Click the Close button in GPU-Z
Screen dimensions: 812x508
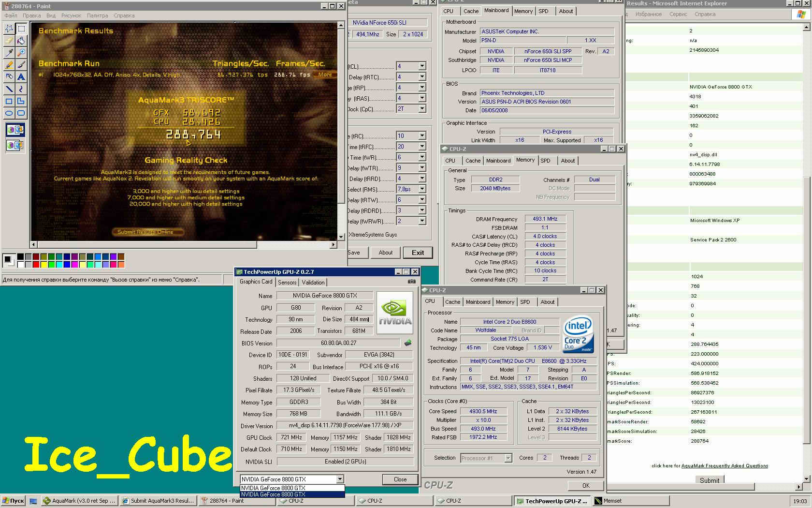coord(400,479)
